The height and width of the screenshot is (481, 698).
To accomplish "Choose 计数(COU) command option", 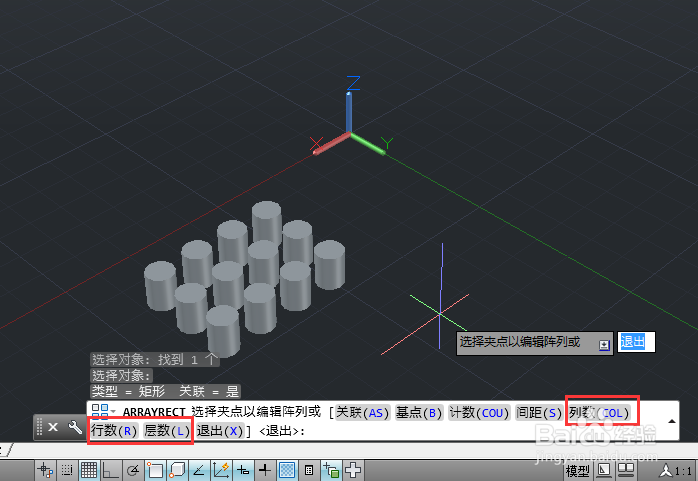I will [x=479, y=412].
